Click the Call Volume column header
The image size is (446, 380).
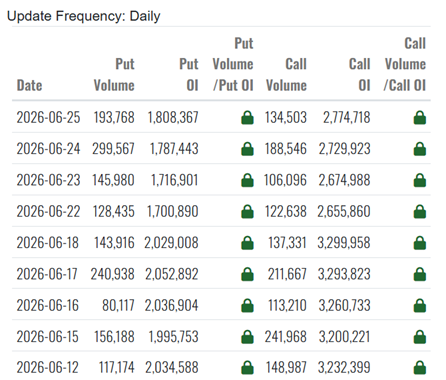tap(286, 75)
